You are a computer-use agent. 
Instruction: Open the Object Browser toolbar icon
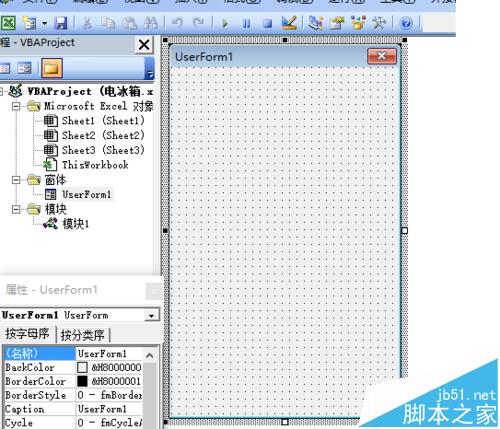(x=358, y=23)
